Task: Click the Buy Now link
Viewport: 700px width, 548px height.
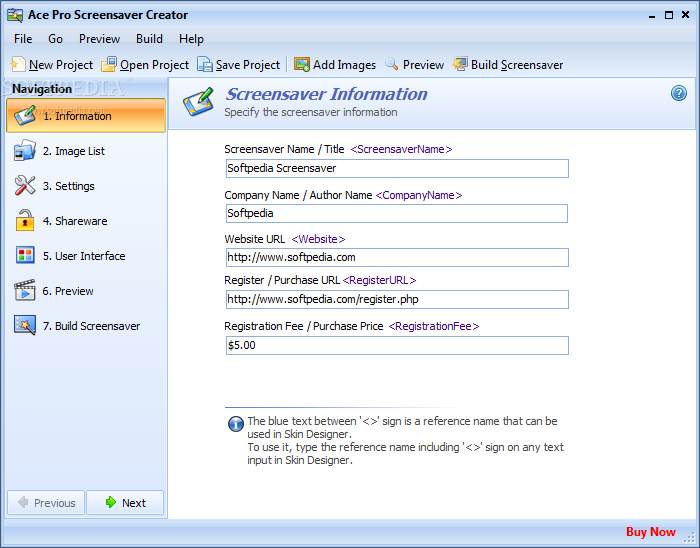Action: coord(650,531)
